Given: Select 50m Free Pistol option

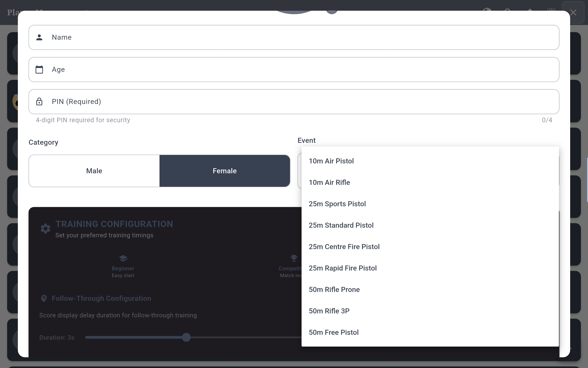Looking at the screenshot, I should 333,333.
